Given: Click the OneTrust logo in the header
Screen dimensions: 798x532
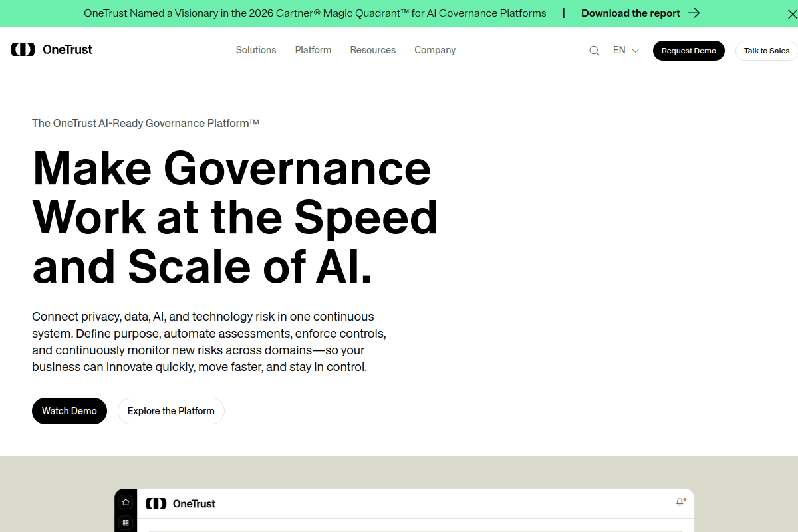Looking at the screenshot, I should tap(52, 49).
